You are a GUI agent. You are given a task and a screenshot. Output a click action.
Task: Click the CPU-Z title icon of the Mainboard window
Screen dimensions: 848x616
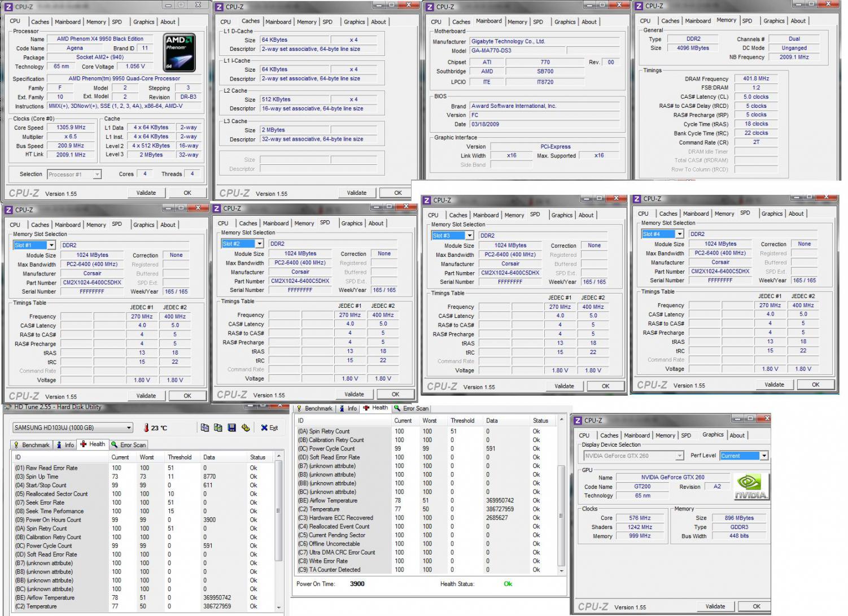click(x=430, y=7)
